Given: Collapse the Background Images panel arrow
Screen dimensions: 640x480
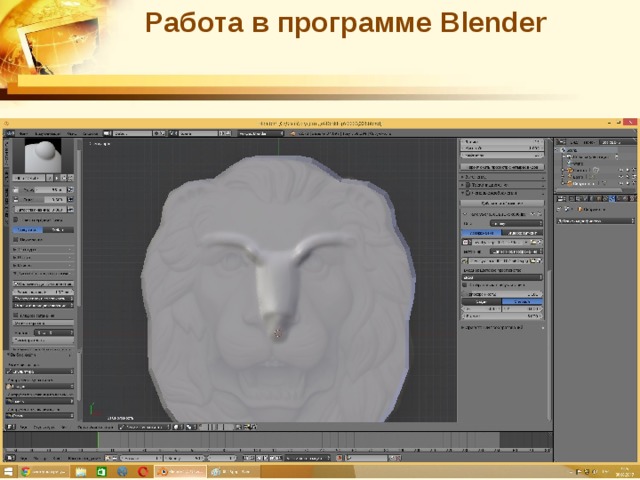Looking at the screenshot, I should pyautogui.click(x=463, y=193).
